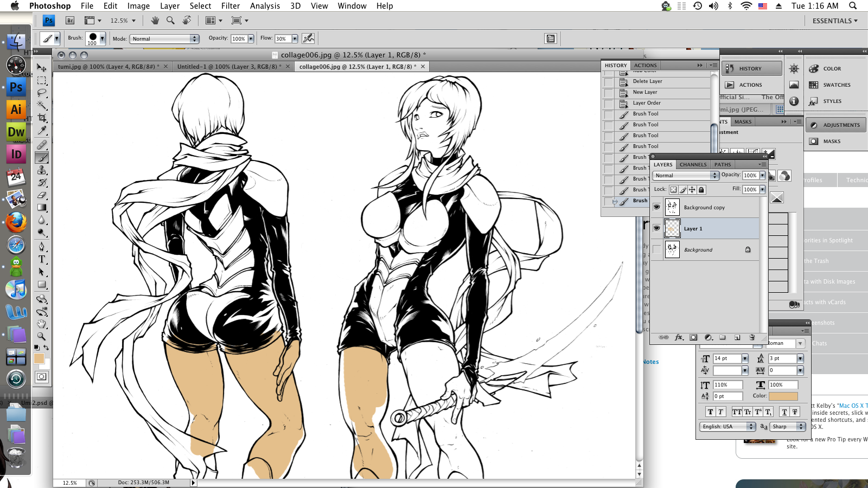Toggle lock all for layer
The width and height of the screenshot is (868, 488).
point(701,190)
